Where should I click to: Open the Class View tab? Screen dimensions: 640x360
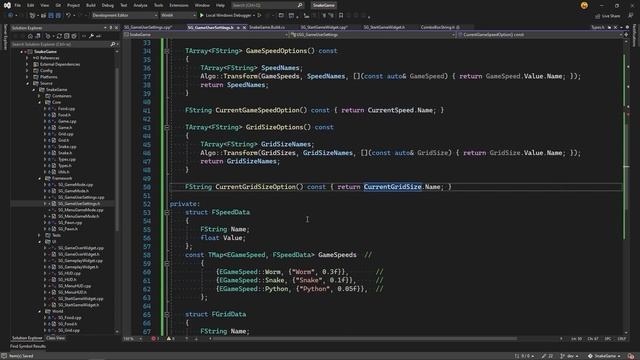click(x=56, y=338)
